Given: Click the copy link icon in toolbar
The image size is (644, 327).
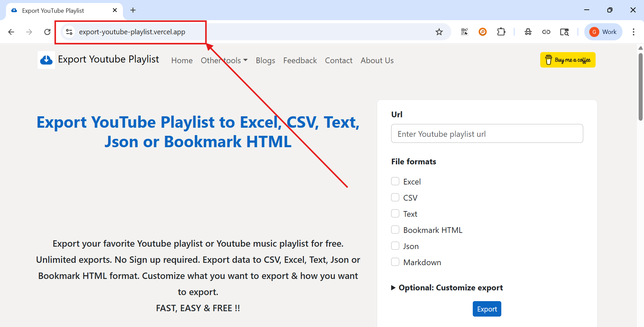Looking at the screenshot, I should point(546,32).
